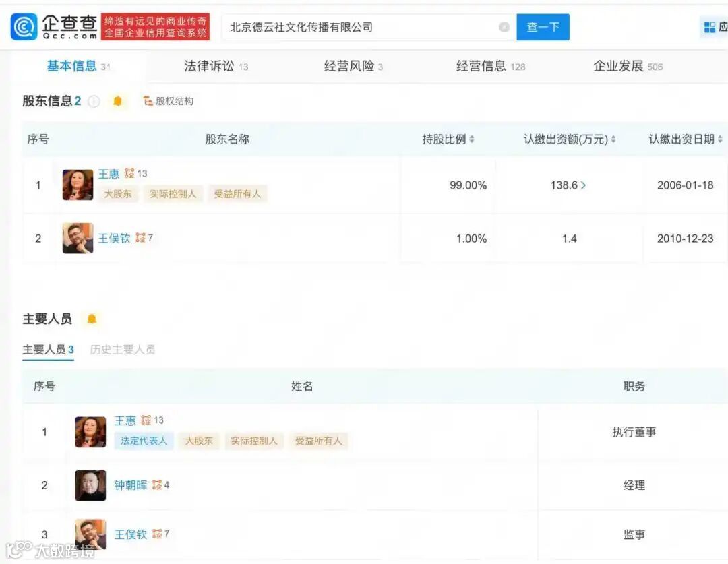Open 王惠 name link in shareholder table

(x=109, y=174)
